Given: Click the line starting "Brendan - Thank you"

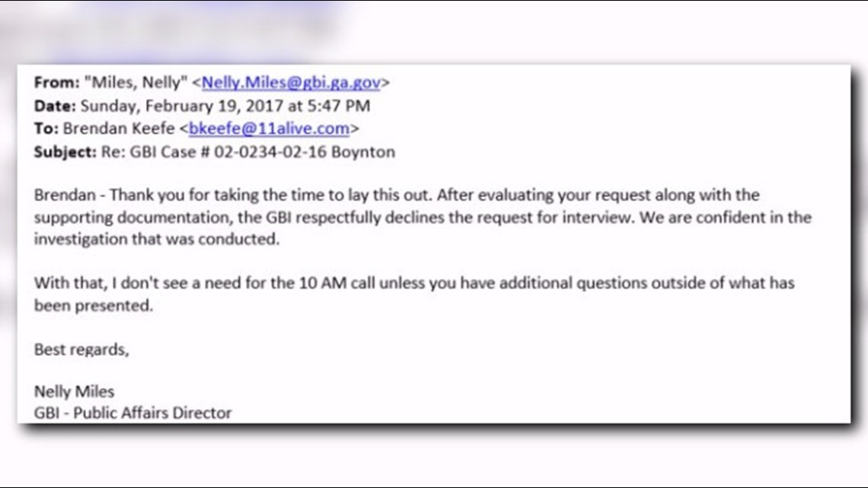Looking at the screenshot, I should tap(397, 195).
